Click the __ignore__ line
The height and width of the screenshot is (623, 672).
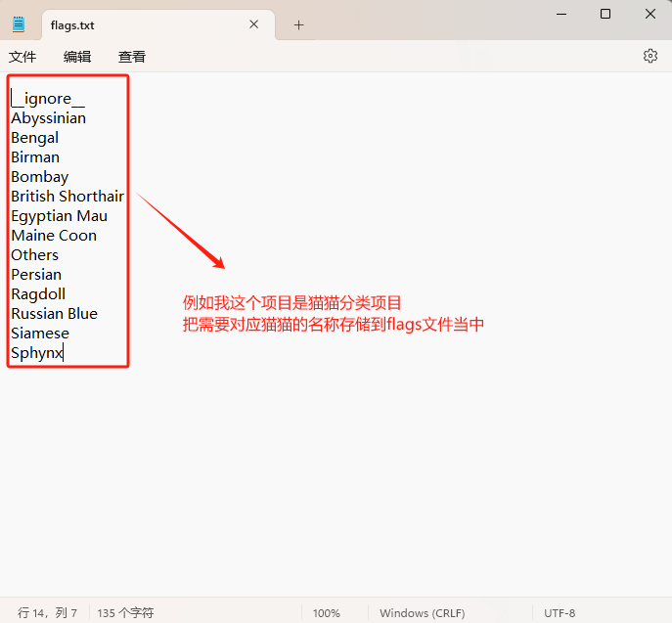click(x=48, y=99)
